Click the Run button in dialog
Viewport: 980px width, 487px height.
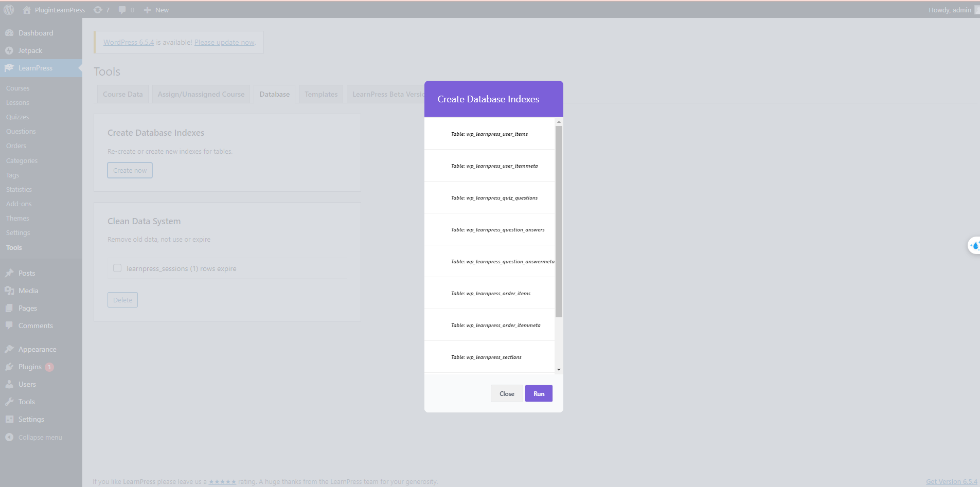pos(539,393)
